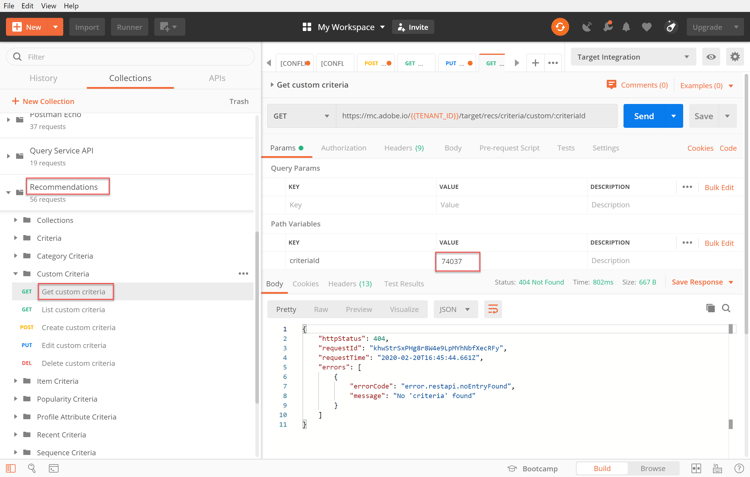Open the new window icon button
The height and width of the screenshot is (477, 750).
(169, 27)
